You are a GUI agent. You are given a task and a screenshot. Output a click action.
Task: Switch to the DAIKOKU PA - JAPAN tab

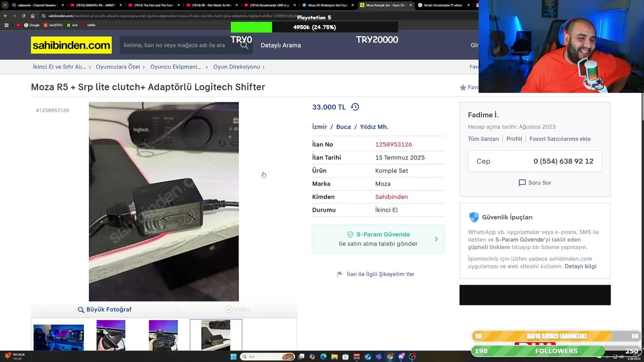click(x=96, y=5)
